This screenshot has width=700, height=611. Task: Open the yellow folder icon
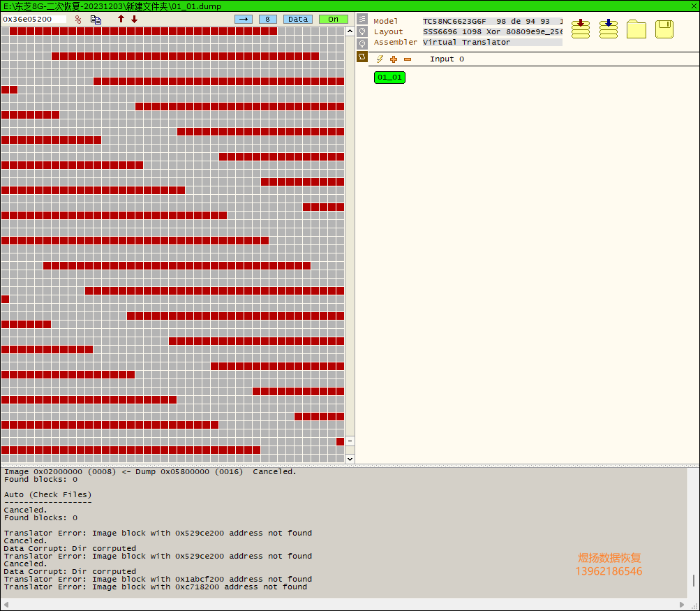(x=636, y=29)
